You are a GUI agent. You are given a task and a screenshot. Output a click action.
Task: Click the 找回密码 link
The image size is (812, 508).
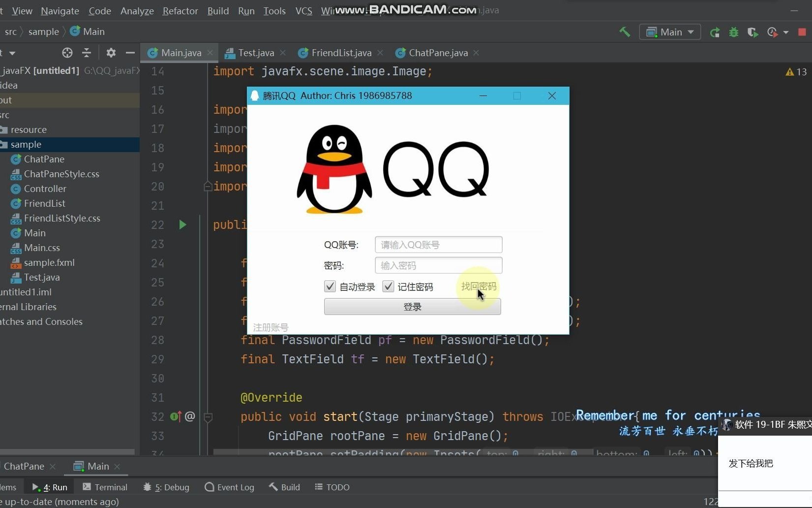click(479, 286)
